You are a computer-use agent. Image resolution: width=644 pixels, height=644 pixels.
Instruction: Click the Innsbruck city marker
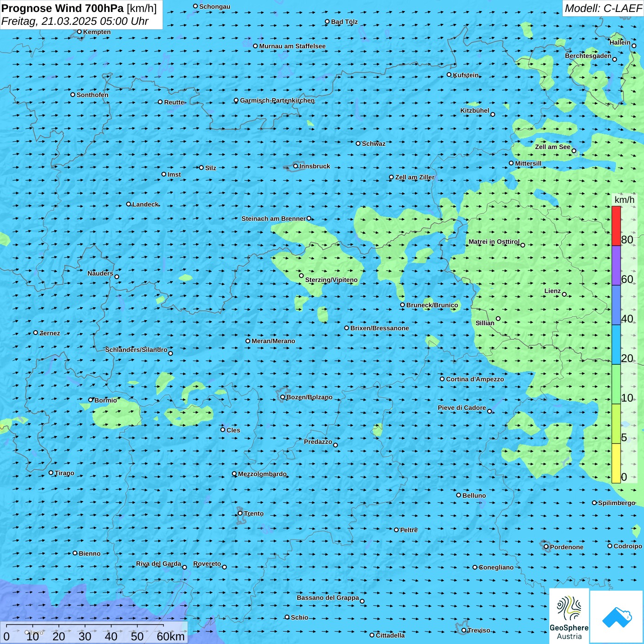[x=296, y=166]
